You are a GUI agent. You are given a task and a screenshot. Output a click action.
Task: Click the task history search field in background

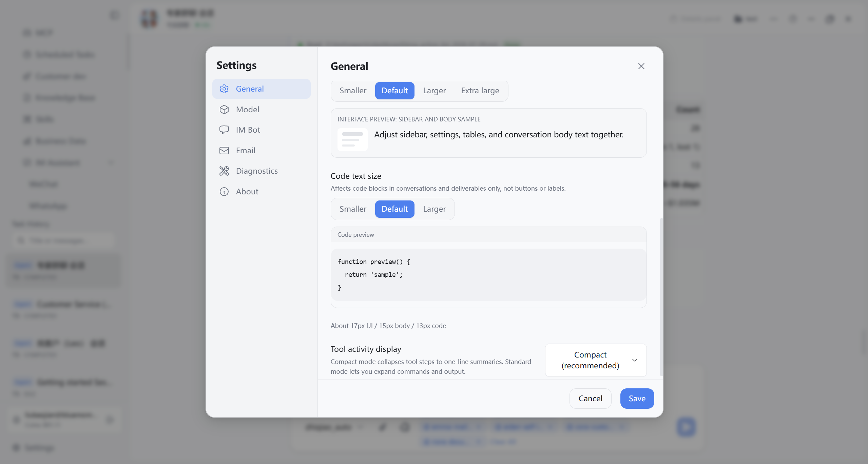(64, 240)
